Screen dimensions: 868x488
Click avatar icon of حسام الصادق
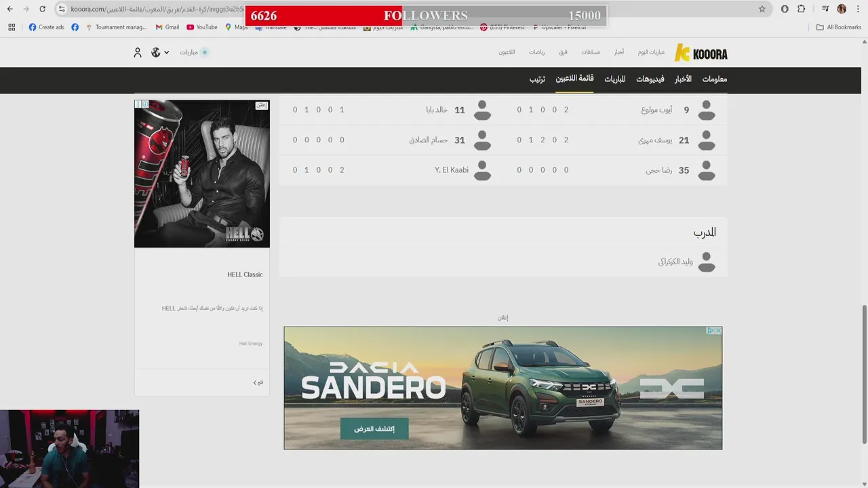point(482,140)
